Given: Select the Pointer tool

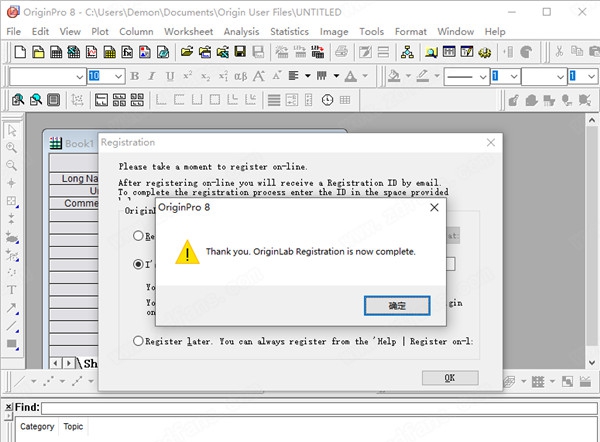Looking at the screenshot, I should [12, 130].
